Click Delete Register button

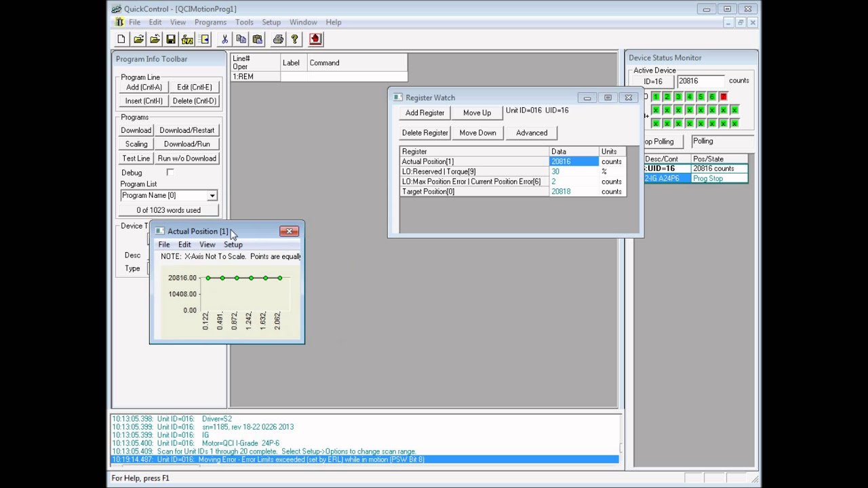(x=425, y=133)
